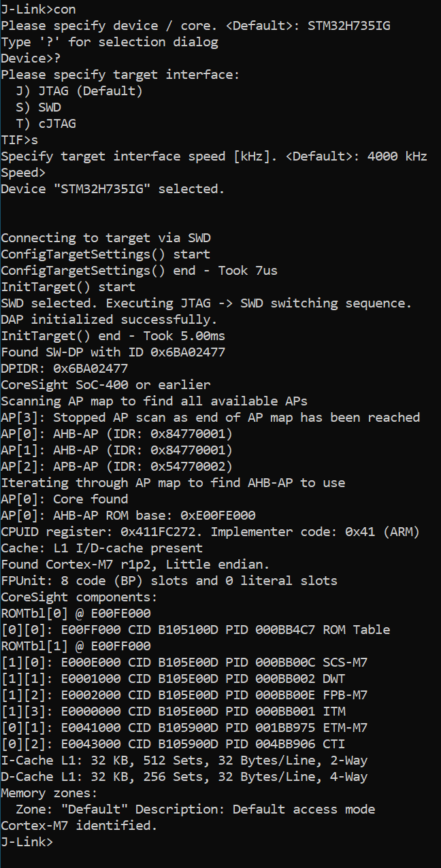The image size is (441, 868).
Task: Click the "Found Cortex-M7 r1p2, Little endian." line
Action: [x=135, y=565]
